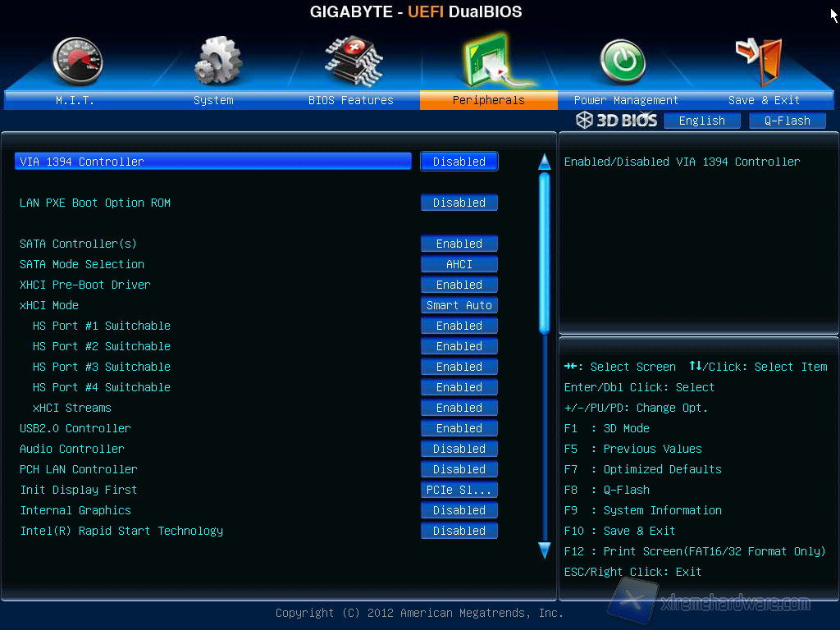Screen dimensions: 840x630
Task: Click the M.I.T. speedometer icon
Action: tap(76, 61)
